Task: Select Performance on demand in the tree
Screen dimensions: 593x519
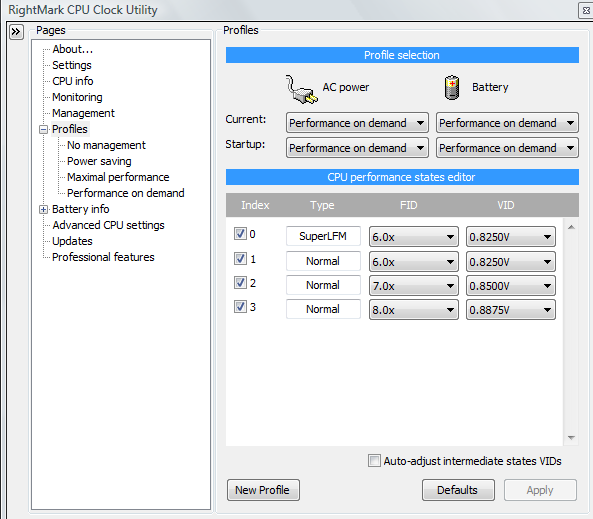Action: pos(126,193)
